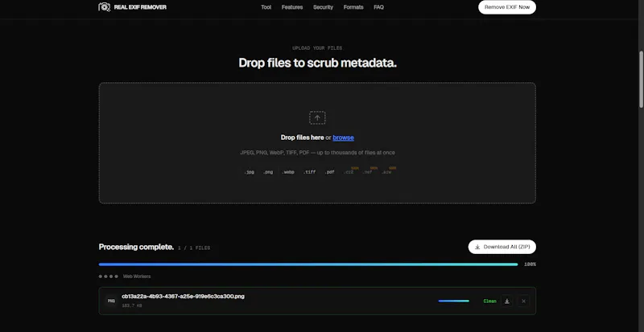The image size is (644, 332).
Task: Click the file's individual progress bar
Action: pos(453,301)
